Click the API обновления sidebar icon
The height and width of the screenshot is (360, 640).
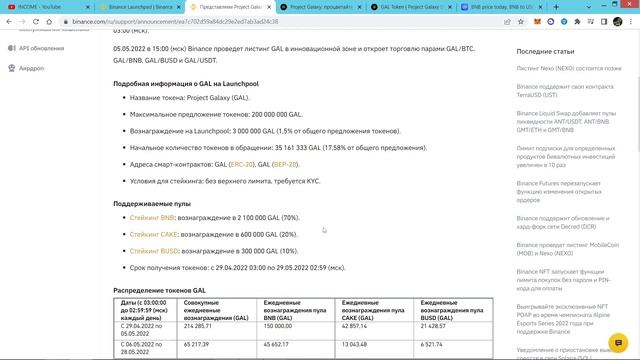click(x=11, y=48)
